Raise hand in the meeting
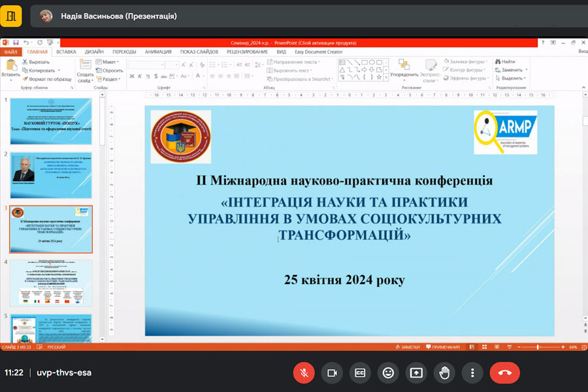The width and height of the screenshot is (588, 392). pos(444,373)
